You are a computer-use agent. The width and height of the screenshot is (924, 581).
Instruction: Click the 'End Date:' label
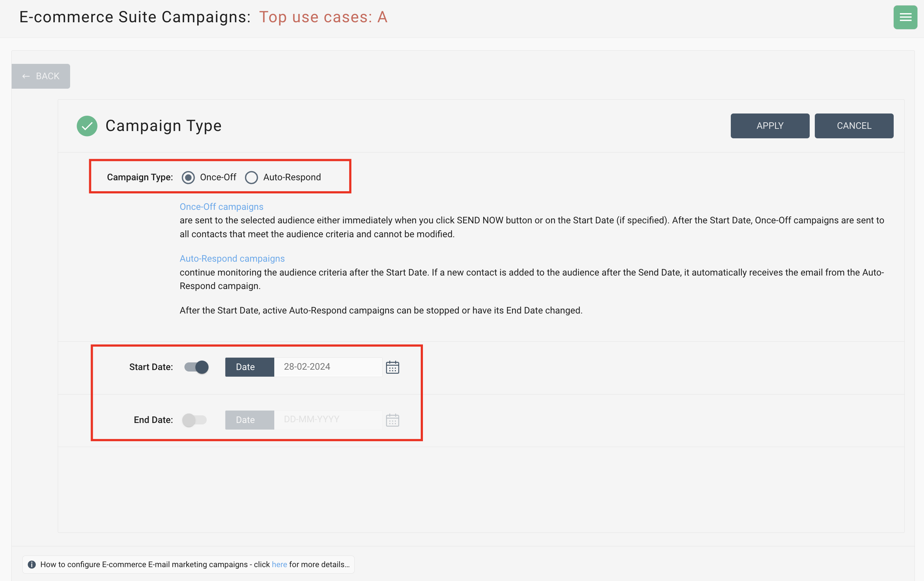[153, 420]
